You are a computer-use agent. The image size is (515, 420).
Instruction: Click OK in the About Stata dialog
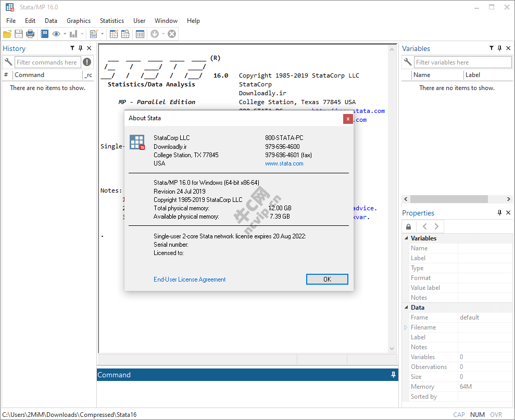(x=327, y=279)
